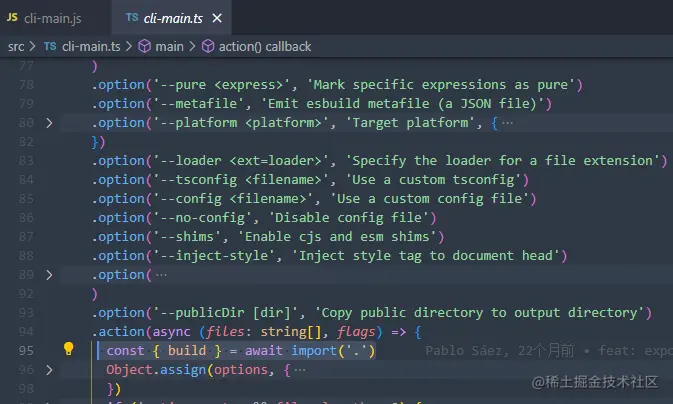
Task: Click the '--tsconfig <filename>' string
Action: (x=244, y=180)
